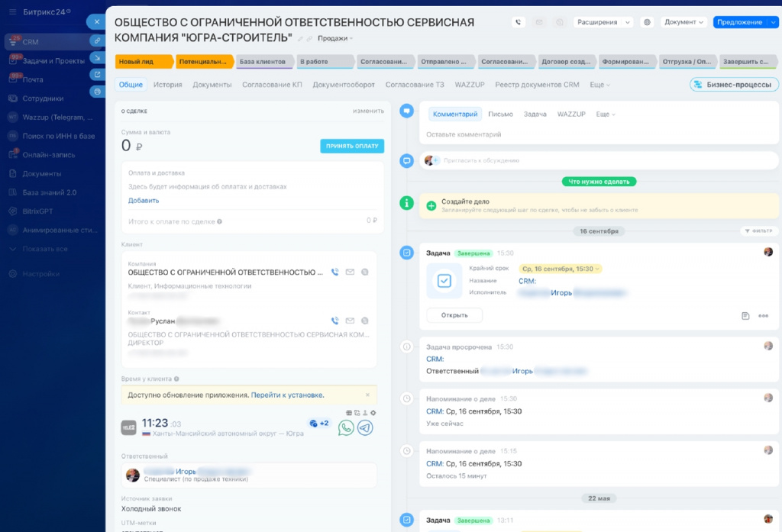Open deal card settings gear
This screenshot has height=532, width=782.
point(647,22)
